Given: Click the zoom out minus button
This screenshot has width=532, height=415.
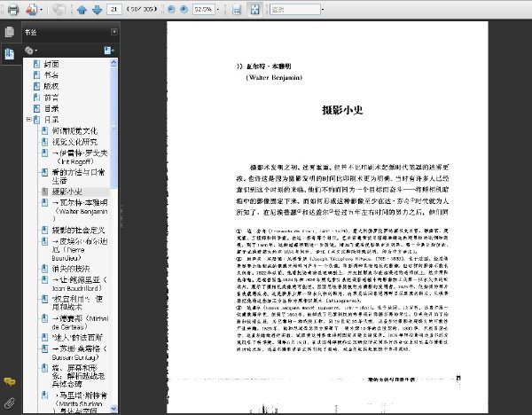Looking at the screenshot, I should (x=171, y=10).
